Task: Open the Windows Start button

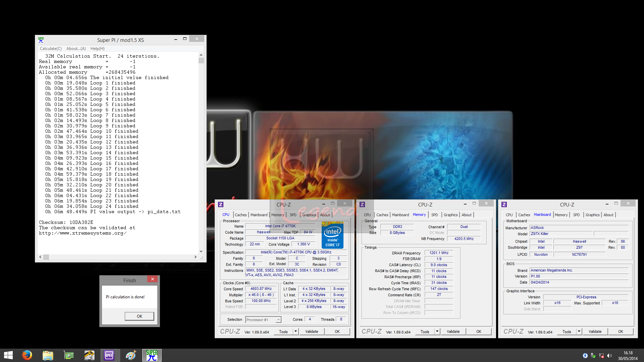Action: [x=8, y=355]
